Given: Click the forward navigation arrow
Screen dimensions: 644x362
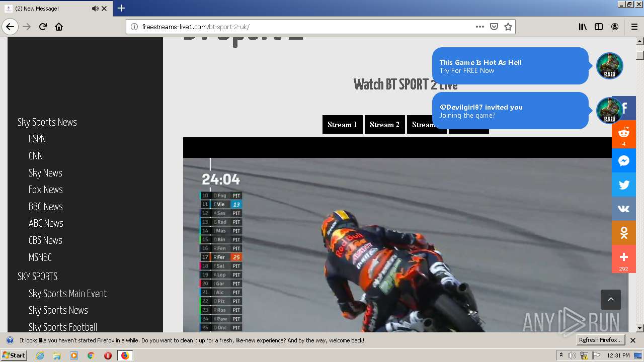Looking at the screenshot, I should coord(27,27).
